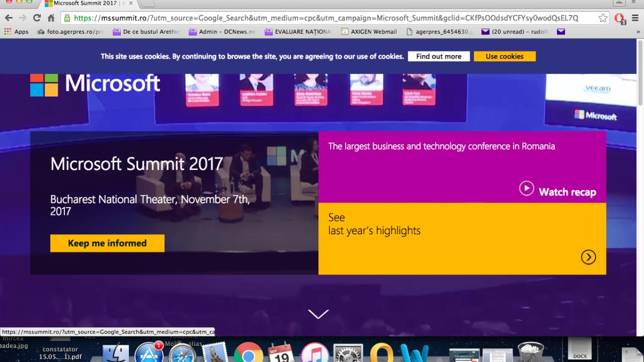Open last year's highlights circle arrow
644x362 pixels.
(x=588, y=257)
